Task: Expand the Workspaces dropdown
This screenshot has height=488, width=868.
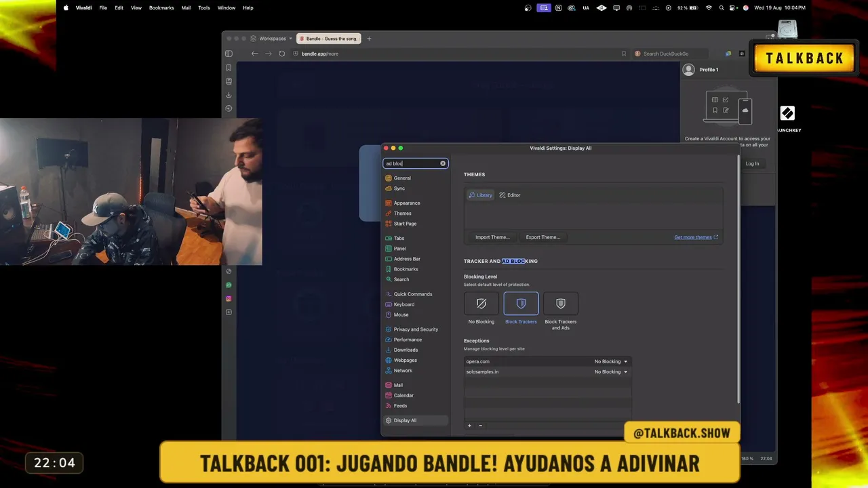Action: point(271,39)
